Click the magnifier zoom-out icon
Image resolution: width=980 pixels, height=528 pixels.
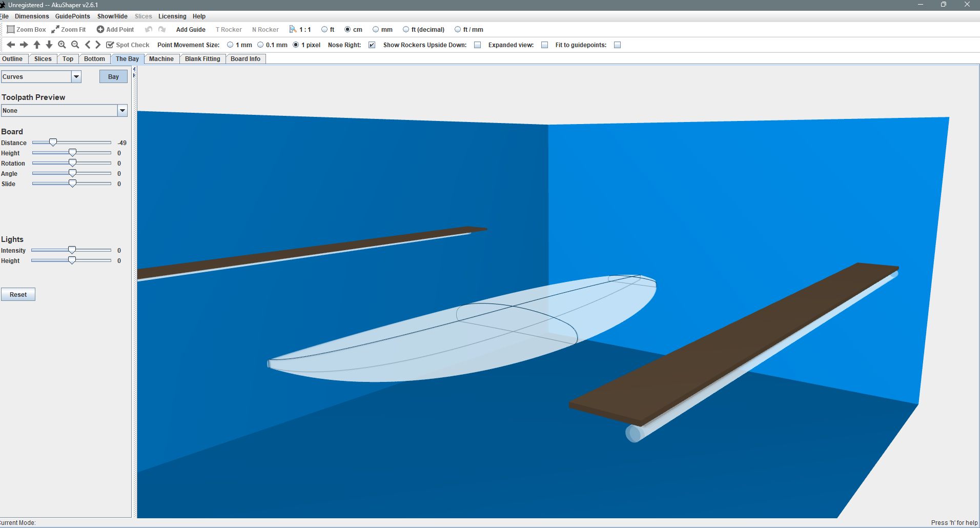point(75,45)
